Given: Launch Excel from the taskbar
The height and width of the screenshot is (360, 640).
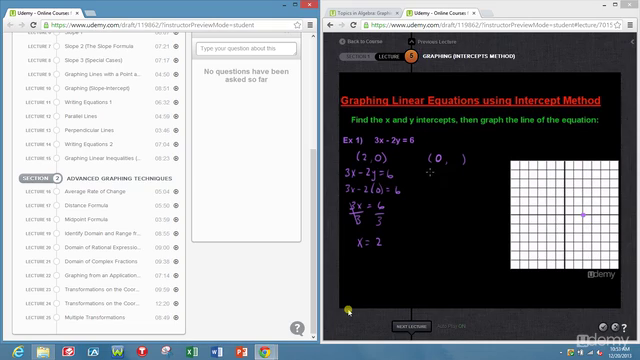Looking at the screenshot, I should coord(192,351).
